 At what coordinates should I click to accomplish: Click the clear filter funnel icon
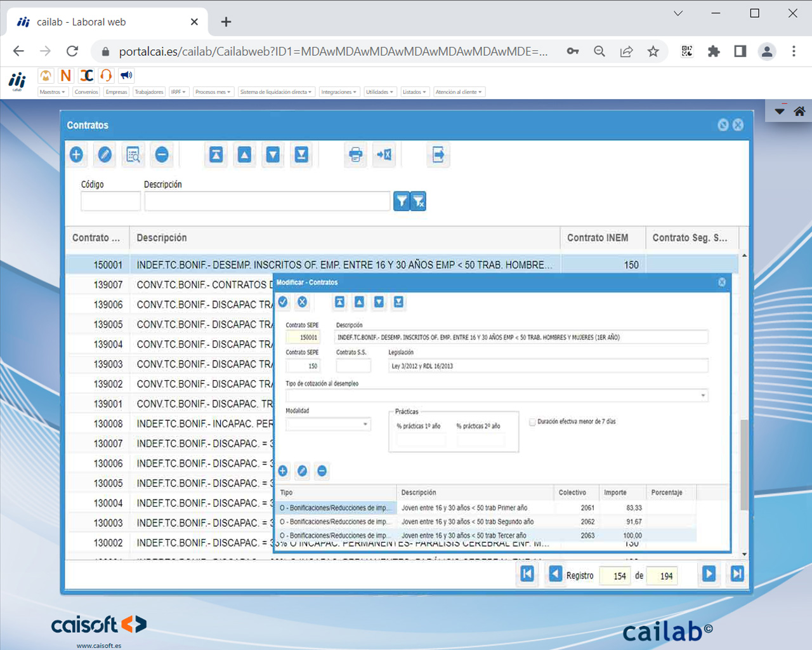[419, 201]
